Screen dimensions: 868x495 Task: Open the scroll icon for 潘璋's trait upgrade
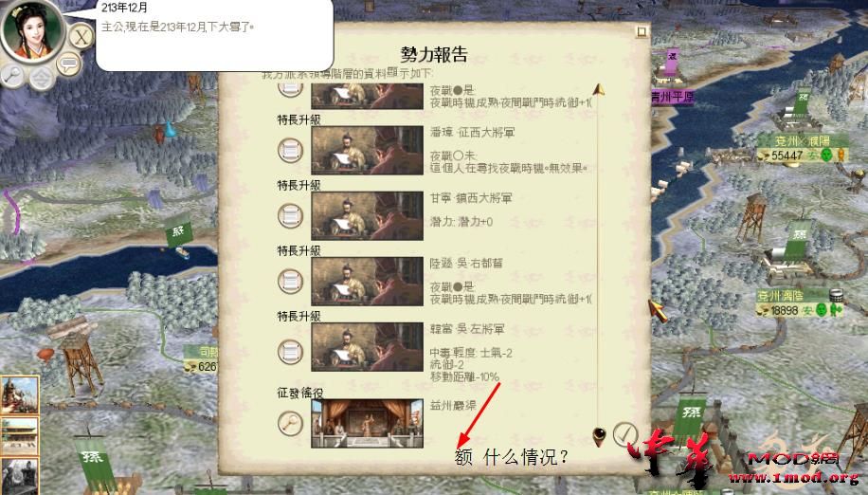pyautogui.click(x=291, y=150)
